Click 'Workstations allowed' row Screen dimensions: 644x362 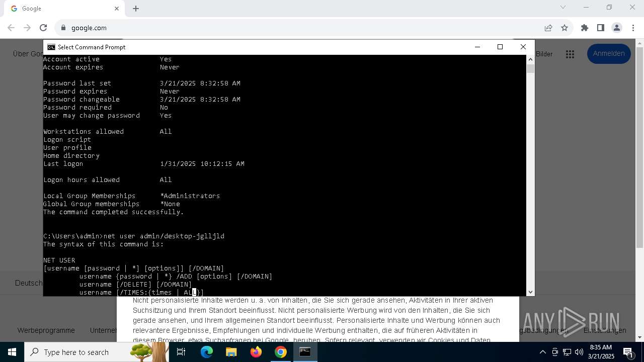coord(108,131)
